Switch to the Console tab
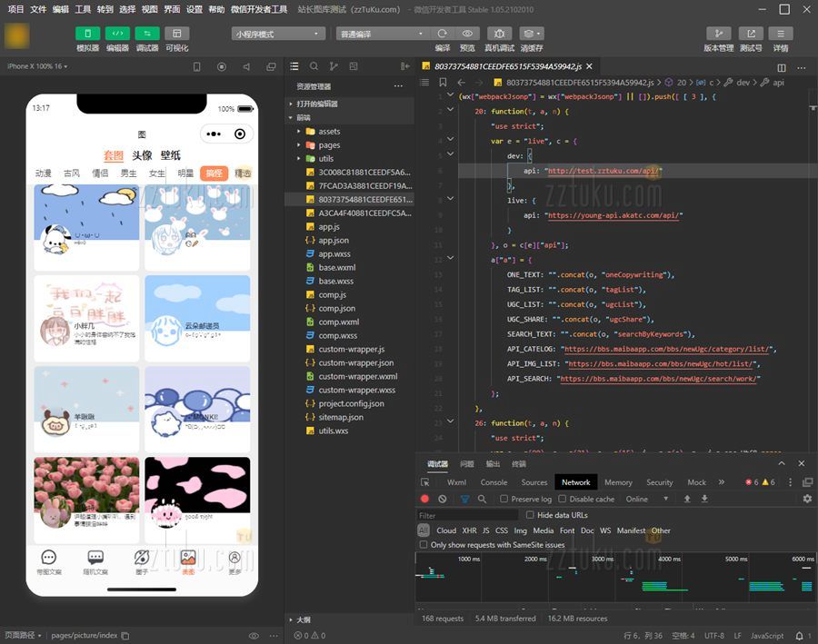 pyautogui.click(x=494, y=482)
